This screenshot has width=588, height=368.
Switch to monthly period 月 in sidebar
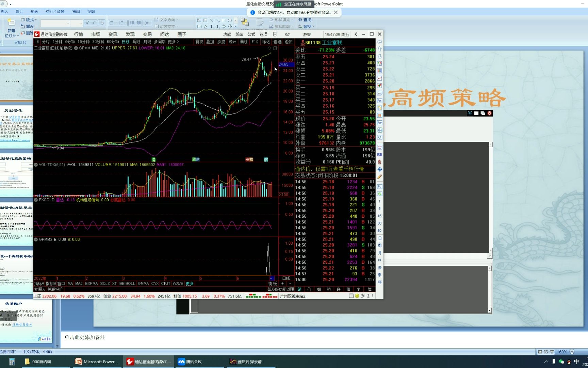pyautogui.click(x=379, y=252)
